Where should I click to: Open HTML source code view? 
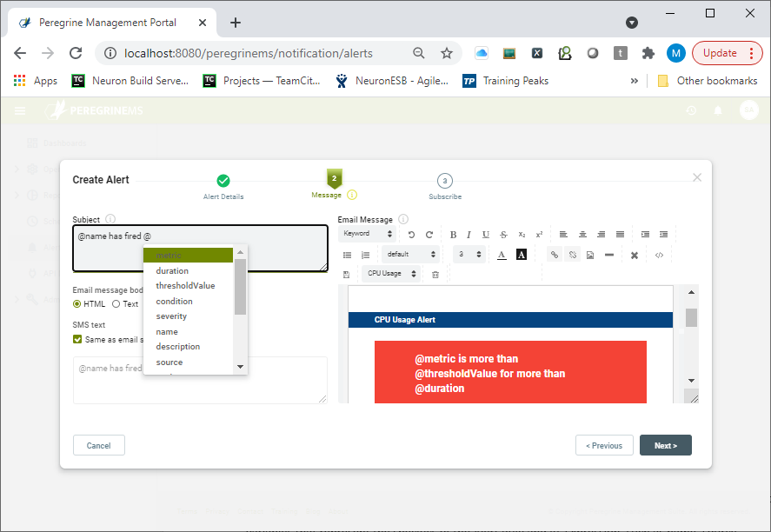pyautogui.click(x=660, y=255)
